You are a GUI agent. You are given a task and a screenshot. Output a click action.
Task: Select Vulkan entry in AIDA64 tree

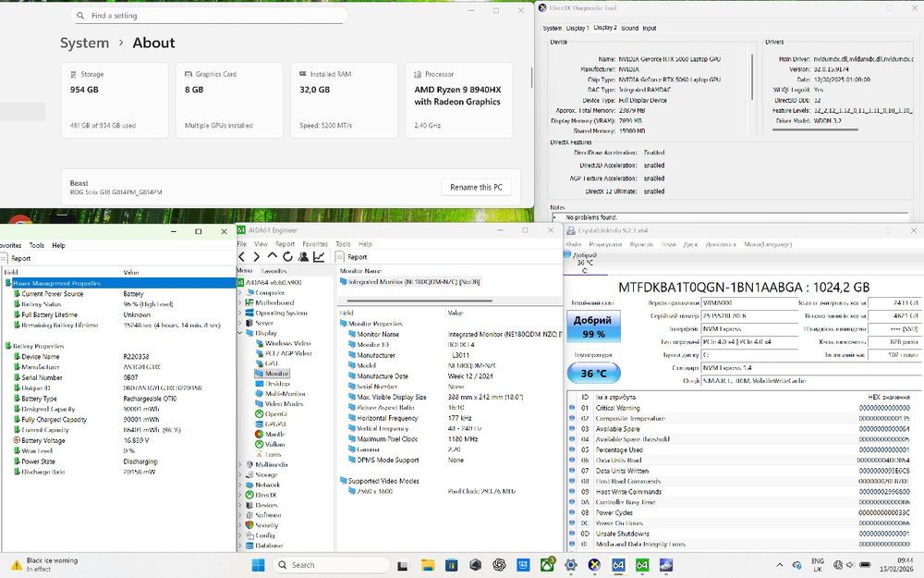click(274, 444)
